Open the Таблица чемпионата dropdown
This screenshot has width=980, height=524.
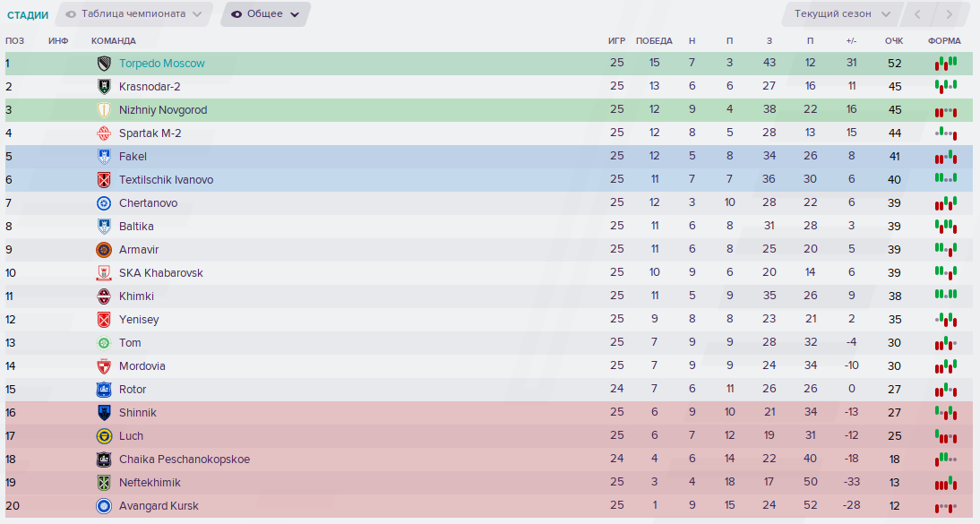pos(133,13)
